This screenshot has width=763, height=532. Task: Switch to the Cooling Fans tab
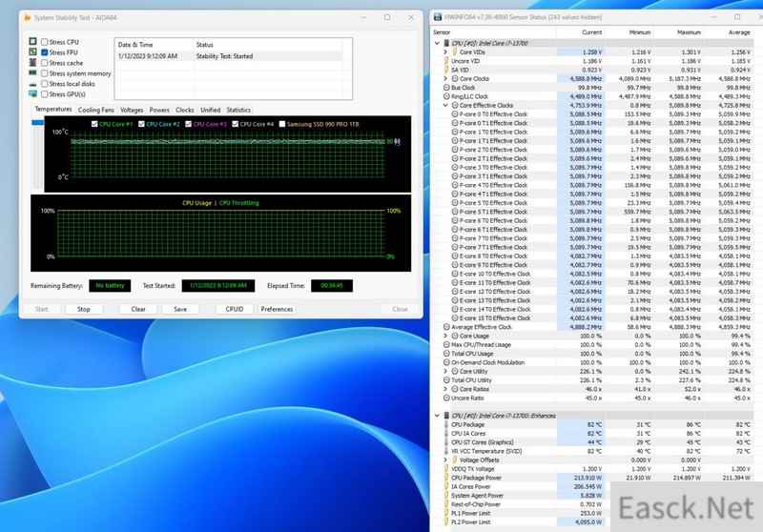96,110
